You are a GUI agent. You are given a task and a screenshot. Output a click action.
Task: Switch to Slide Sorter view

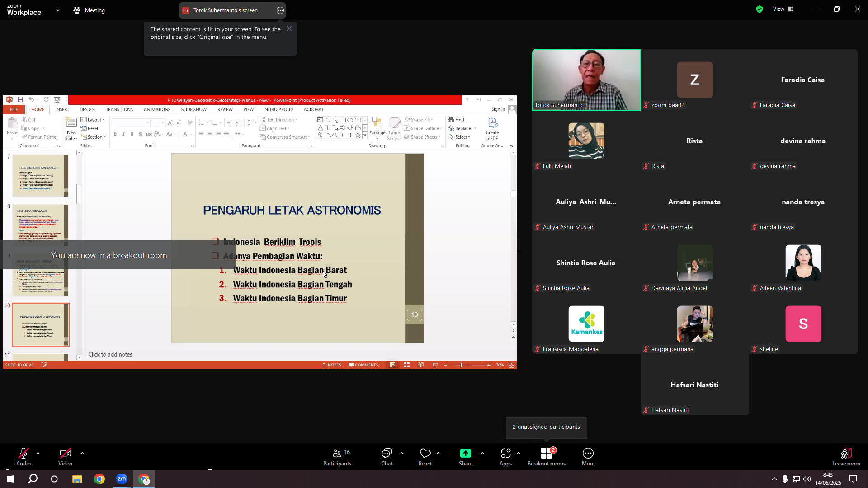tap(407, 365)
